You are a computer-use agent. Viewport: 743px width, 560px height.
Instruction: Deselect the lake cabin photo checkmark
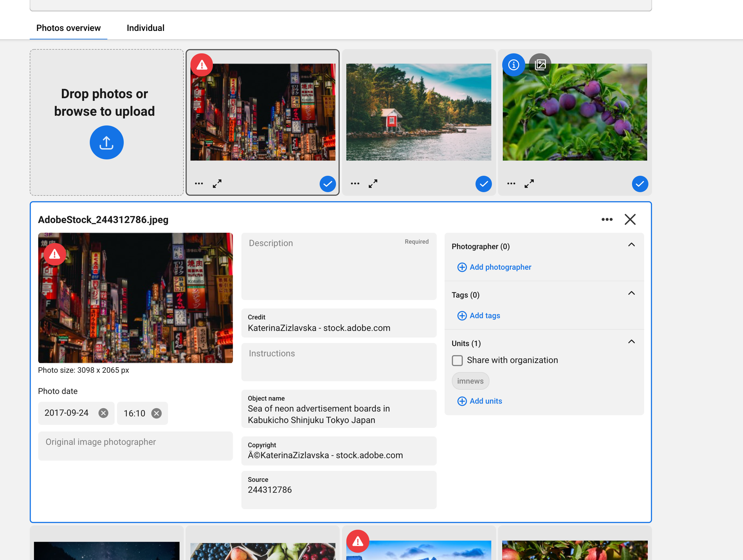[483, 184]
